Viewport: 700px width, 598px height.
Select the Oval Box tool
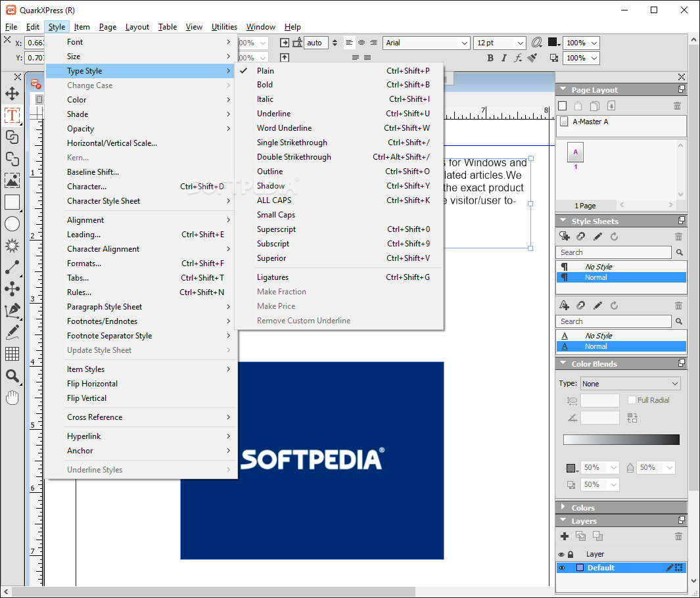tap(12, 224)
